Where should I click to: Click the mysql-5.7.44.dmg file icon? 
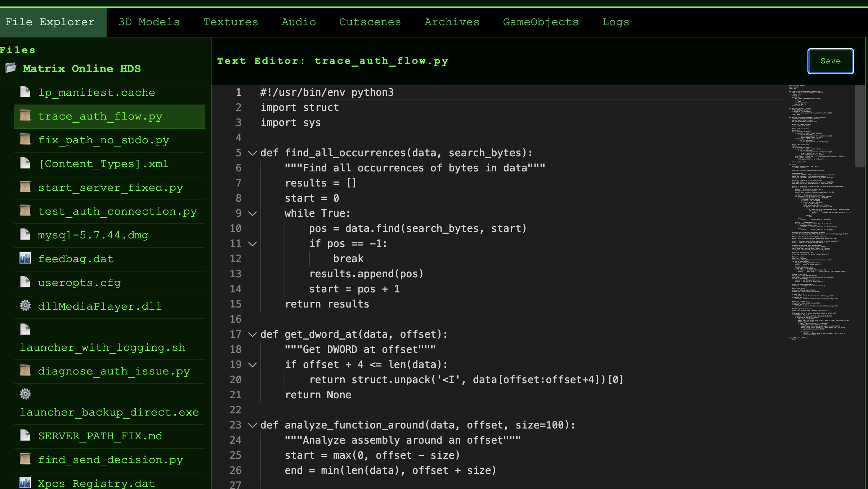[25, 234]
